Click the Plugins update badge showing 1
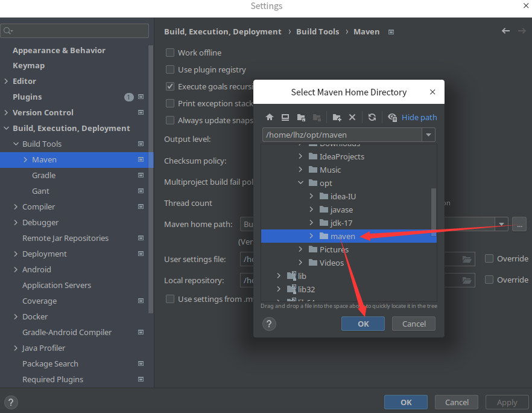Screen dimensions: 532x413 click(x=128, y=97)
